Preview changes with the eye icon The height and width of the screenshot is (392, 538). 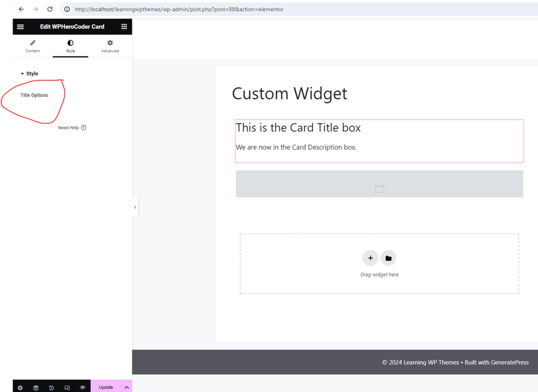[82, 387]
